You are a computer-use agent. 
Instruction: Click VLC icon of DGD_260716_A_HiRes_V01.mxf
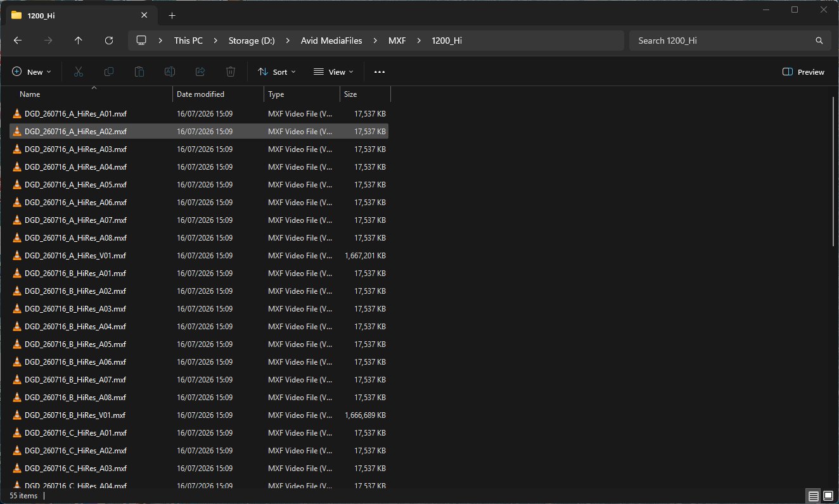[17, 256]
